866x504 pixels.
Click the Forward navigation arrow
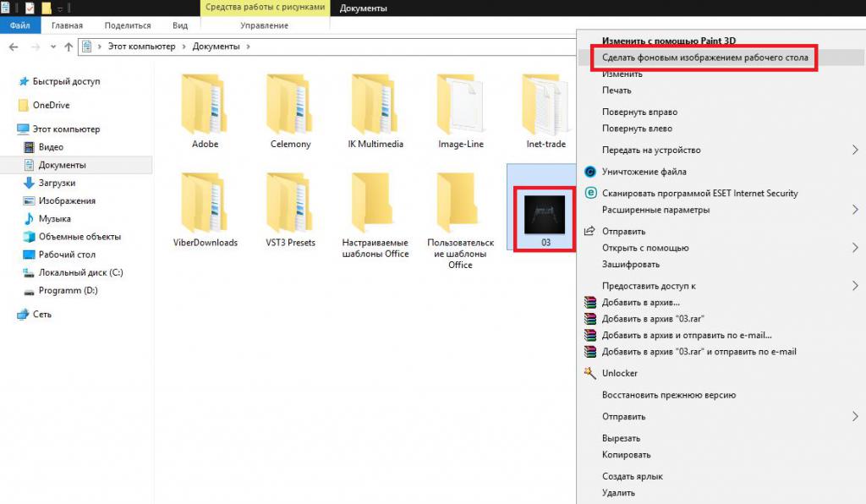pyautogui.click(x=35, y=47)
